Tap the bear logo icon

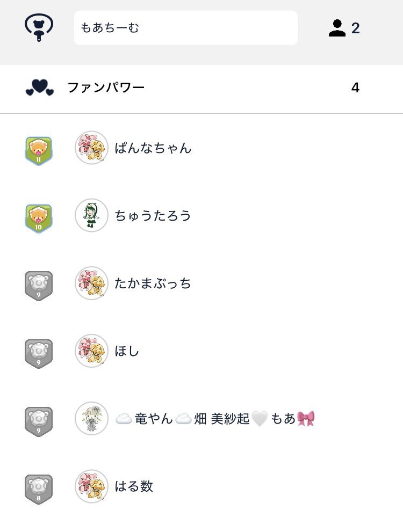tap(39, 27)
